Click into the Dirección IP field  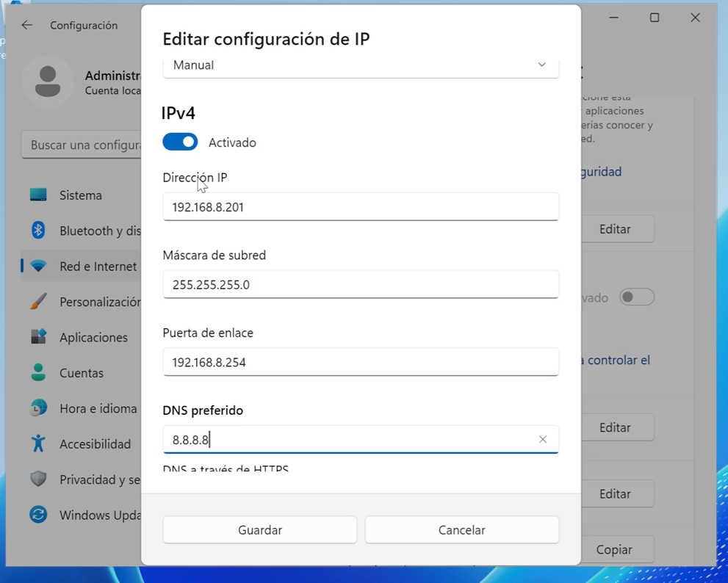coord(360,207)
